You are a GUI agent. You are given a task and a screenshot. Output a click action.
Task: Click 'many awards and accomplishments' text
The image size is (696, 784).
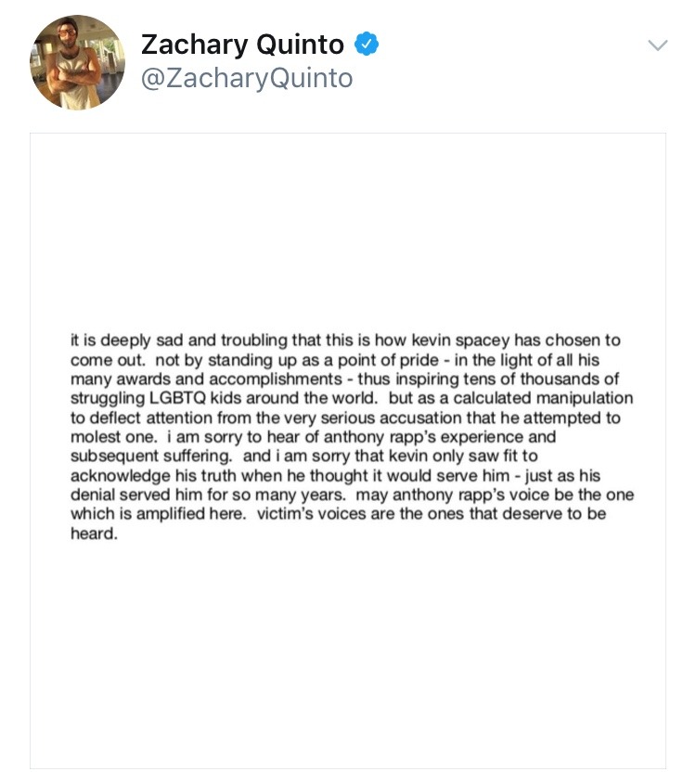tap(206, 379)
